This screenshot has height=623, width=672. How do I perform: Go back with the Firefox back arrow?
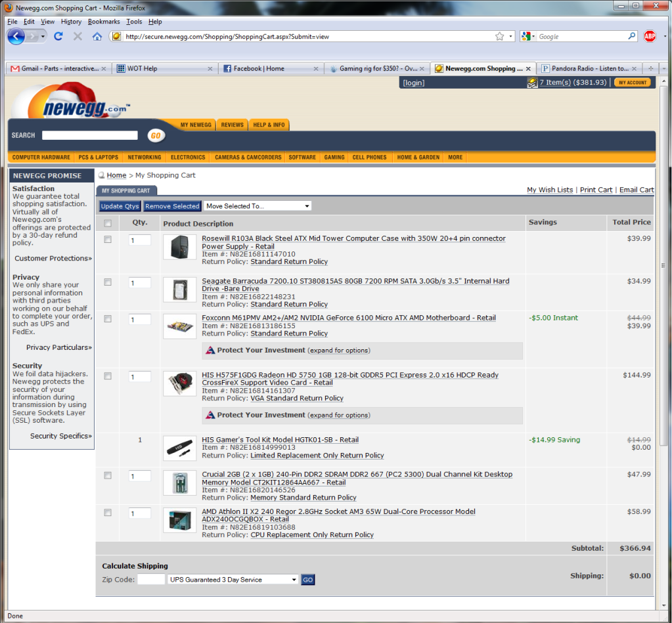[x=16, y=36]
